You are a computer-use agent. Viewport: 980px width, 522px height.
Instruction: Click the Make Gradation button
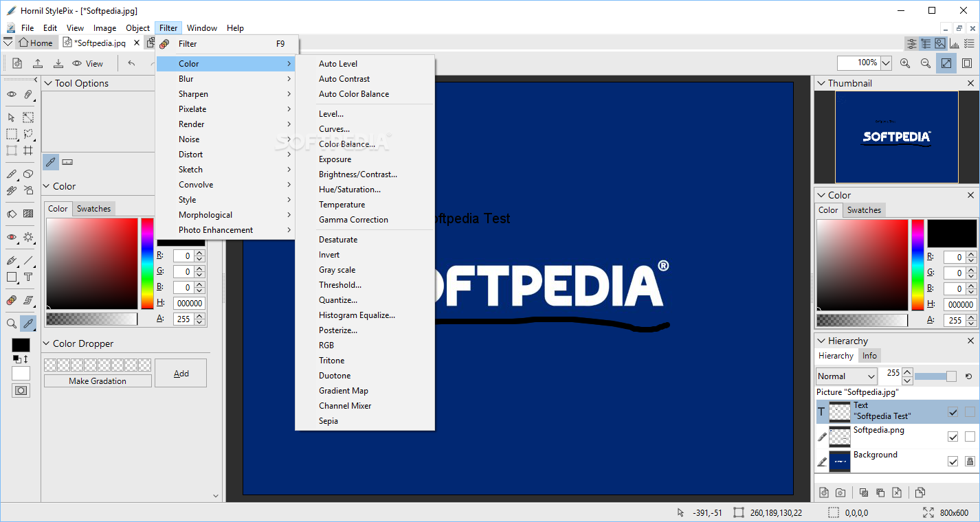[98, 381]
